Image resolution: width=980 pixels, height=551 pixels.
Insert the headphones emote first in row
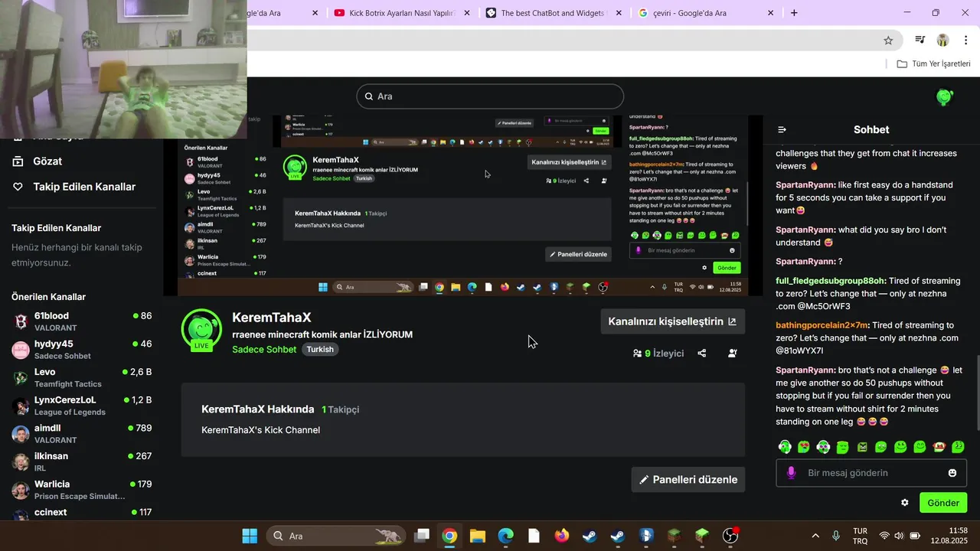pyautogui.click(x=785, y=447)
